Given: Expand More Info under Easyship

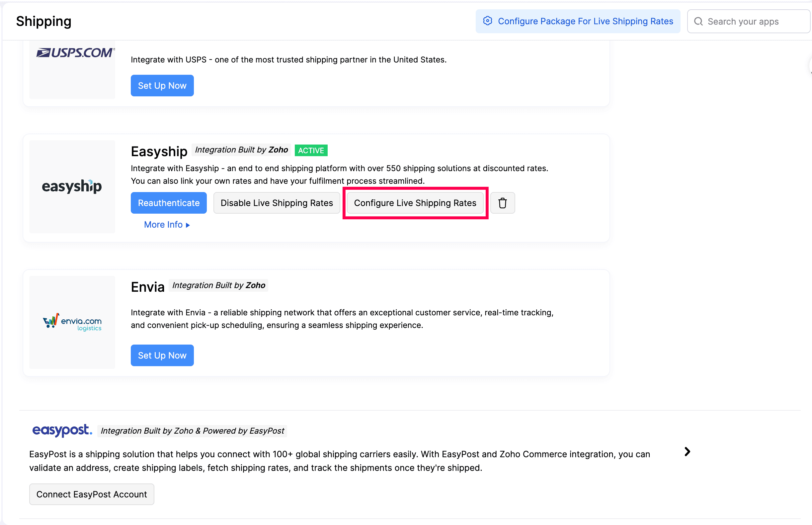Looking at the screenshot, I should 167,225.
